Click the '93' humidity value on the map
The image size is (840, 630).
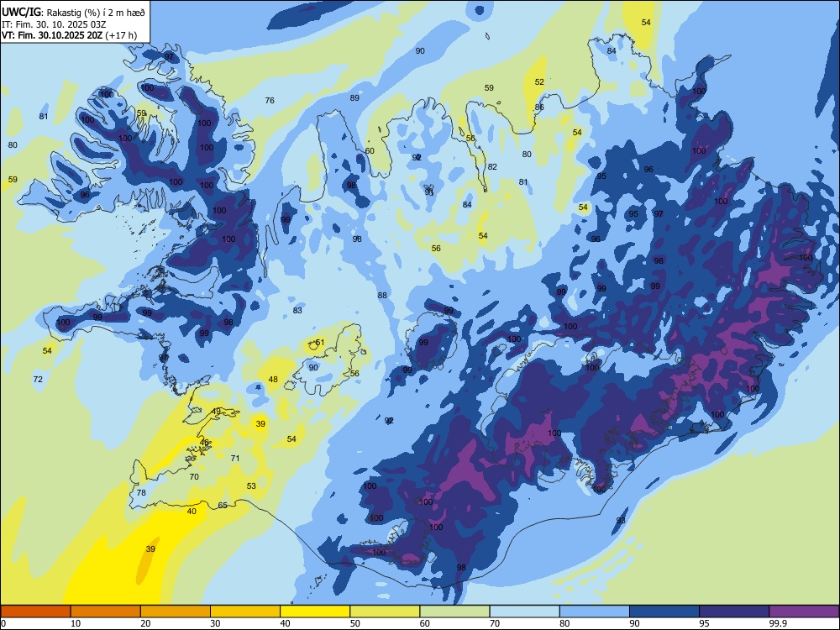click(621, 520)
